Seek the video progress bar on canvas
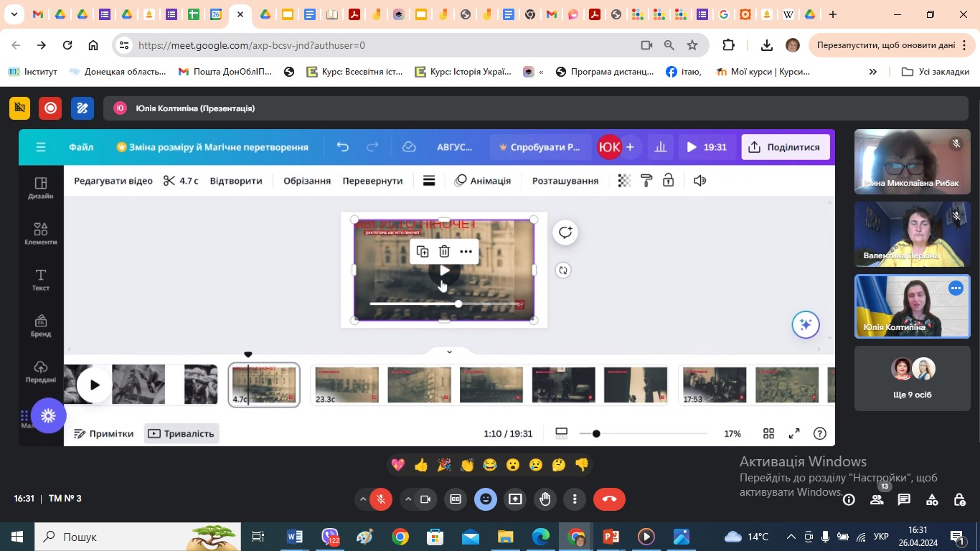Viewport: 980px width, 551px height. coord(446,303)
